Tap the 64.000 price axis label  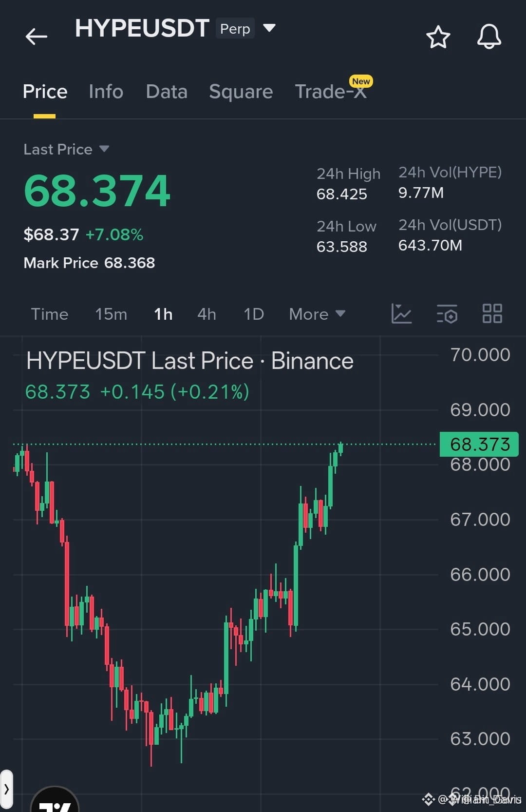(480, 684)
